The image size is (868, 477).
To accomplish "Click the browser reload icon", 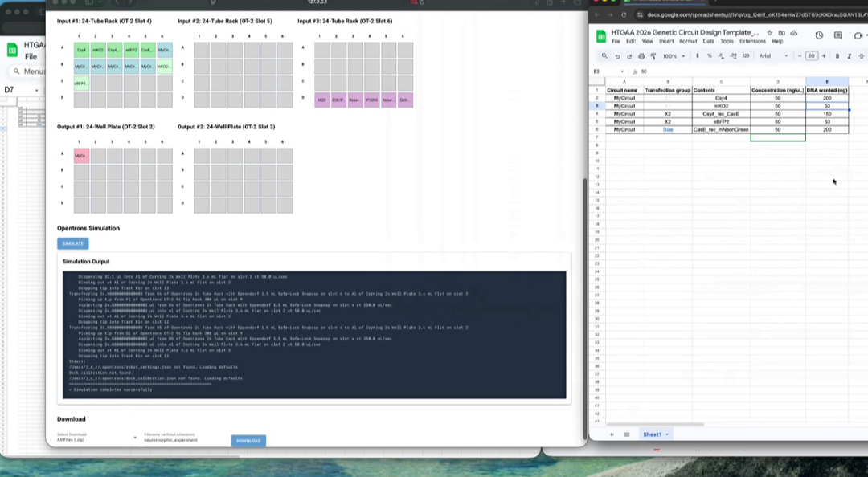I will (624, 15).
